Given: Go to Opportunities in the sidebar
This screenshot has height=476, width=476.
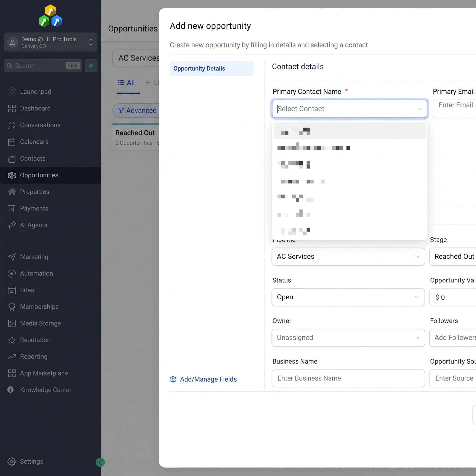Looking at the screenshot, I should (50, 175).
